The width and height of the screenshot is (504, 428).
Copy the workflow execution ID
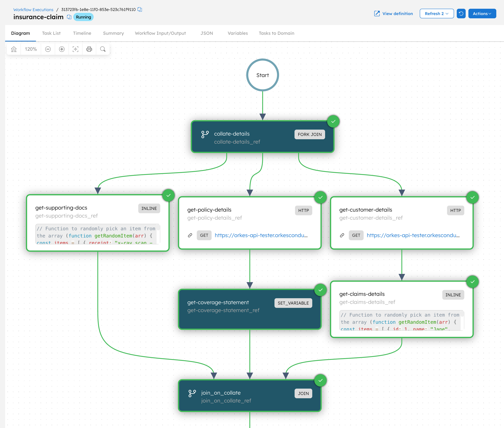click(x=140, y=9)
